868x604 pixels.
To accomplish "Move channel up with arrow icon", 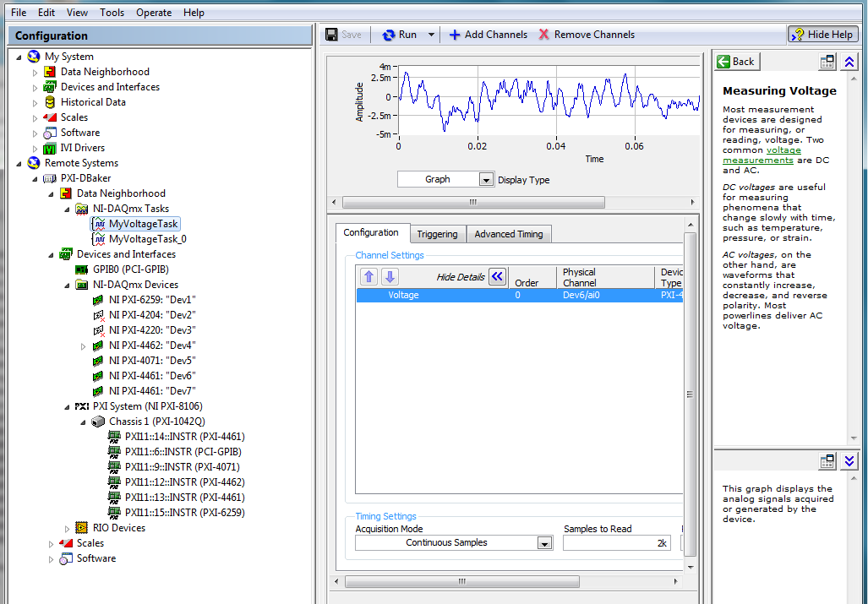I will tap(369, 277).
